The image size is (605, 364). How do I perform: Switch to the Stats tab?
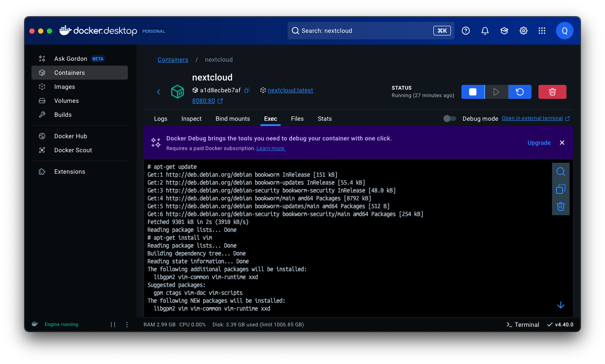coord(325,119)
